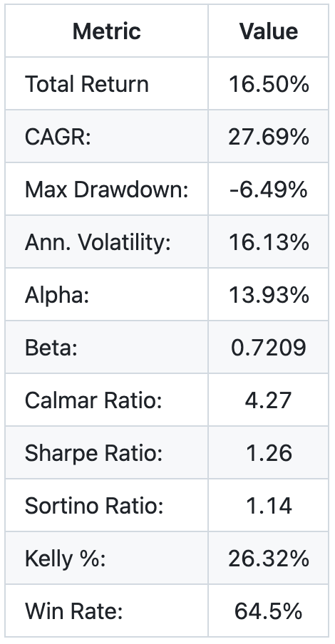Select the Calmar Ratio label

(93, 400)
